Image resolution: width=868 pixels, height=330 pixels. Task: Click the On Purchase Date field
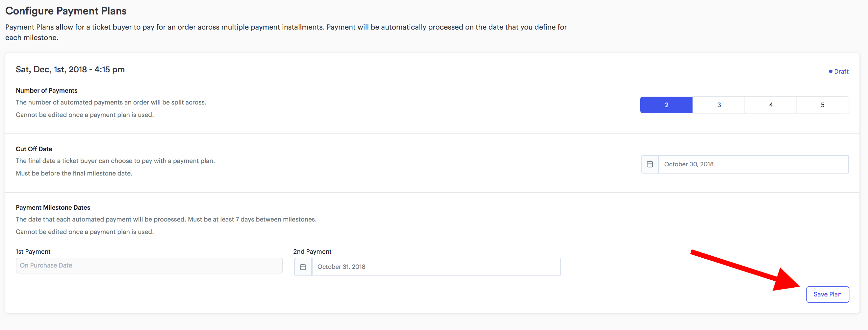pos(149,265)
